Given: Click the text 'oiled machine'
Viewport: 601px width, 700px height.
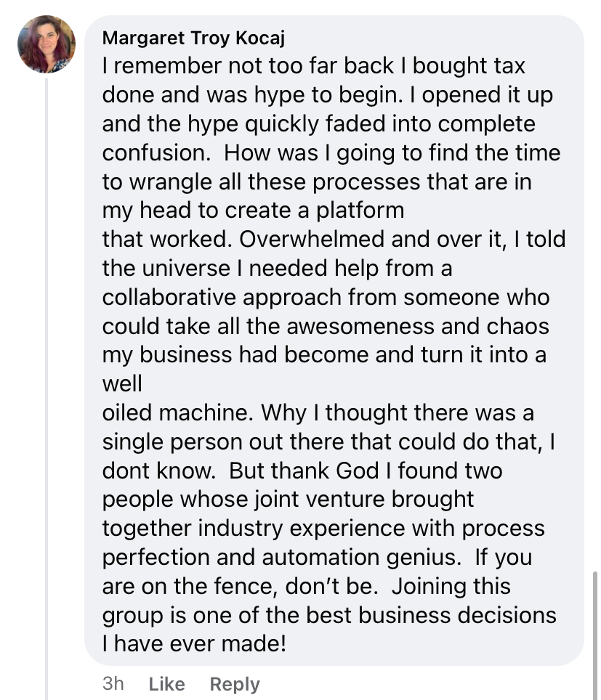Looking at the screenshot, I should click(174, 413).
